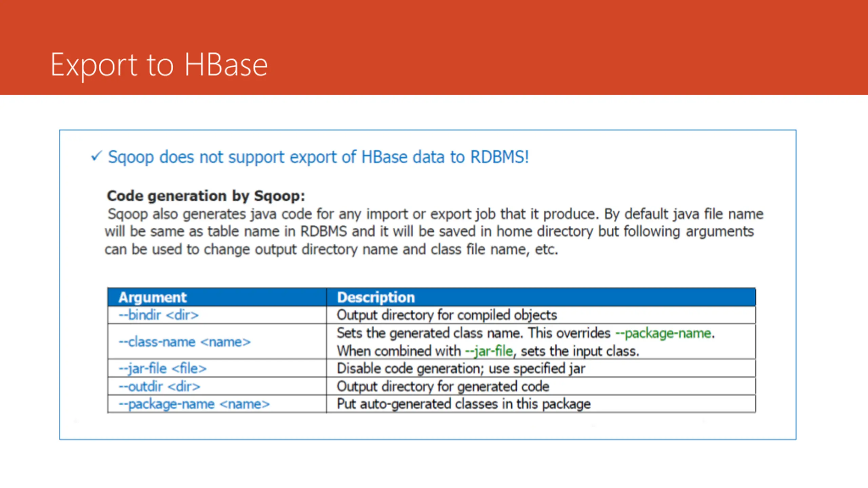Click the heading "Code generation by Sqoop:"
Screen dimensions: 868x488
coord(206,196)
